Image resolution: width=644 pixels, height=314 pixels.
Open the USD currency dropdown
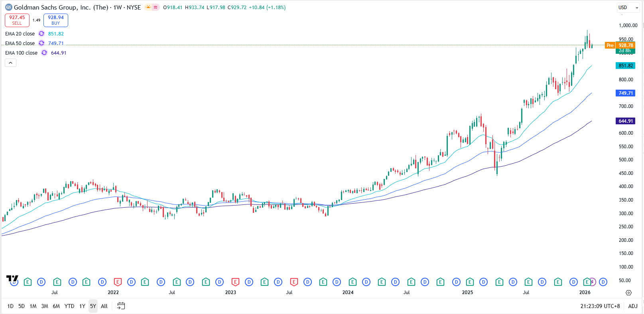pos(628,7)
